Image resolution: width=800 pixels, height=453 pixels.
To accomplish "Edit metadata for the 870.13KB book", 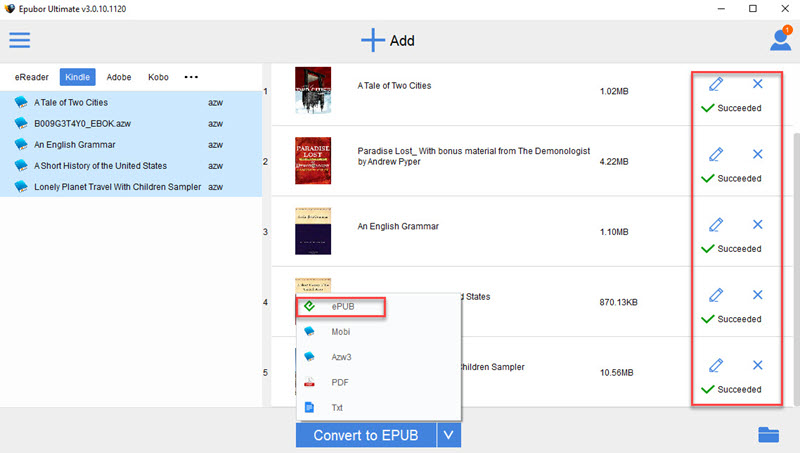I will pyautogui.click(x=716, y=295).
